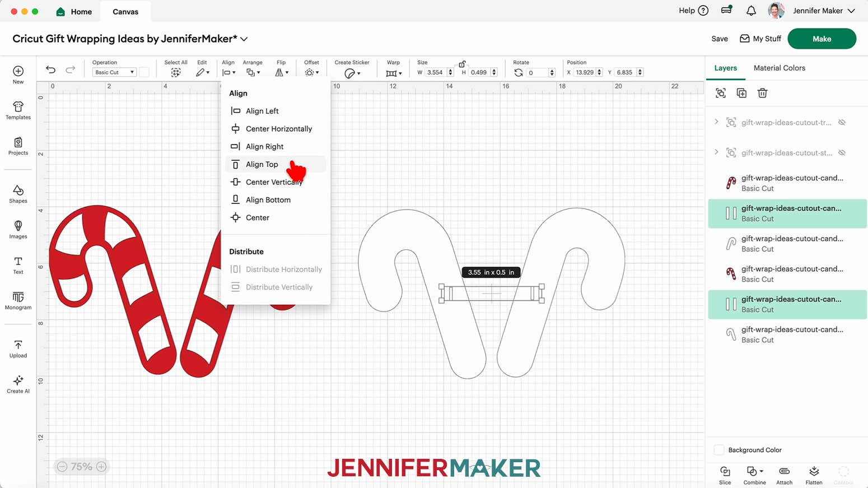Viewport: 868px width, 488px height.
Task: Open the Images library
Action: [x=18, y=226]
